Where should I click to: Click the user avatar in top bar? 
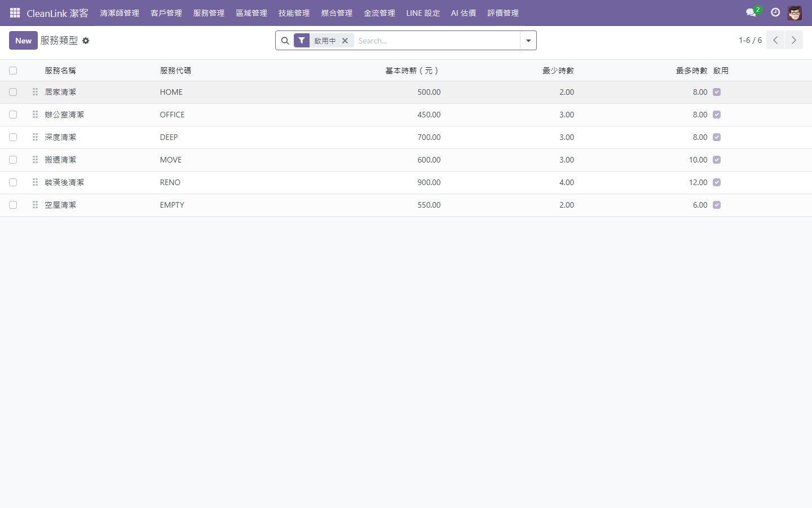pos(795,12)
